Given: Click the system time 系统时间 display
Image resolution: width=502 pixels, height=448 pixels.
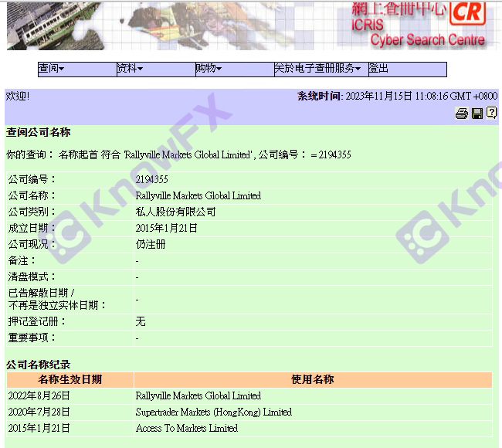Looking at the screenshot, I should pos(397,96).
